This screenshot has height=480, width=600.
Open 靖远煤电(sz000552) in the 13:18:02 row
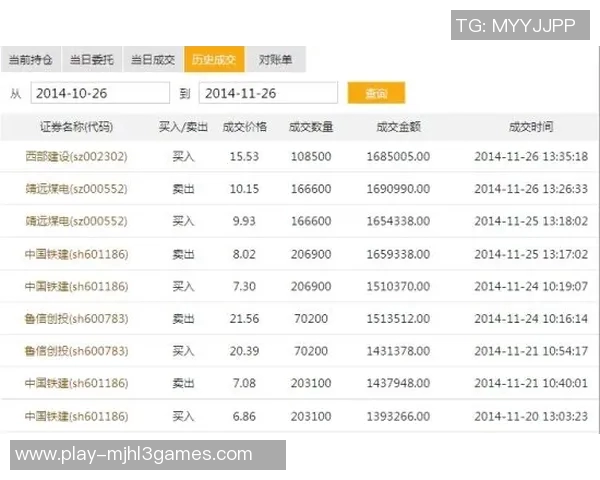77,221
